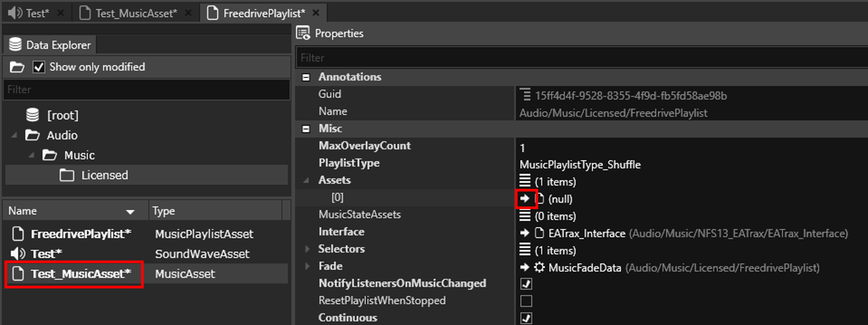Click the arrow icon beside (null) asset
868x325 pixels.
click(525, 199)
